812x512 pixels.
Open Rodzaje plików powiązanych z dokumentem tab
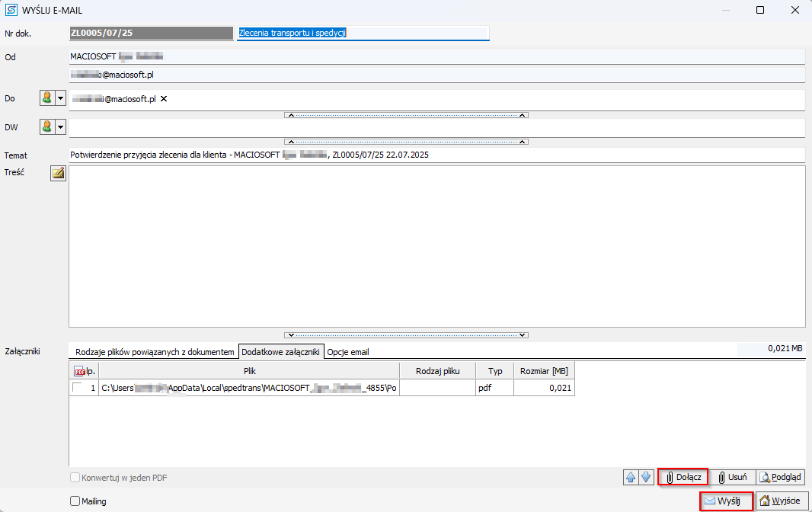tap(154, 352)
